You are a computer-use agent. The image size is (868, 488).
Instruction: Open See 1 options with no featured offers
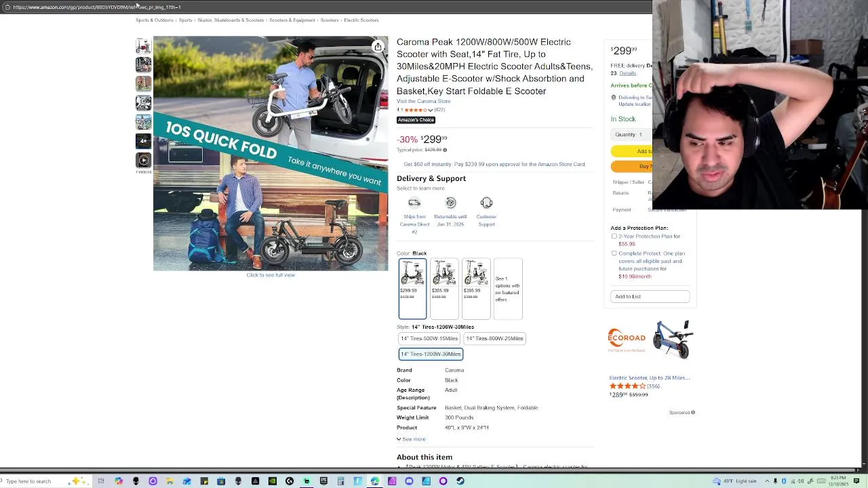click(508, 289)
